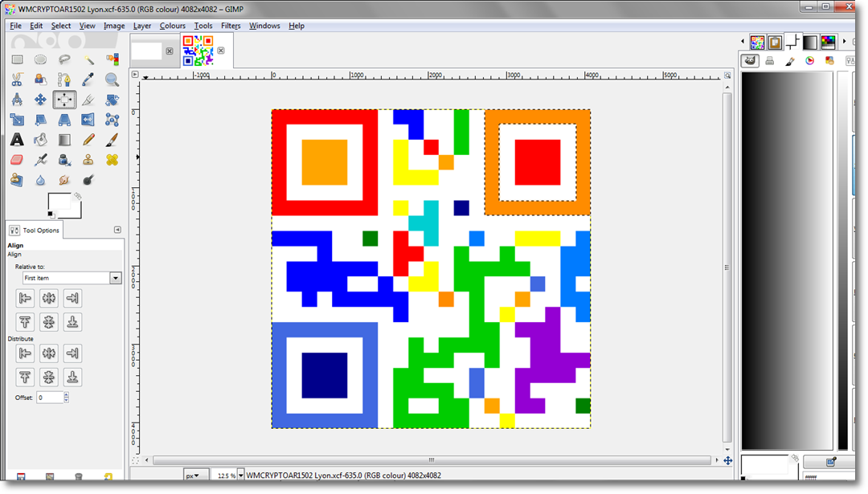Open the File menu

[x=15, y=26]
